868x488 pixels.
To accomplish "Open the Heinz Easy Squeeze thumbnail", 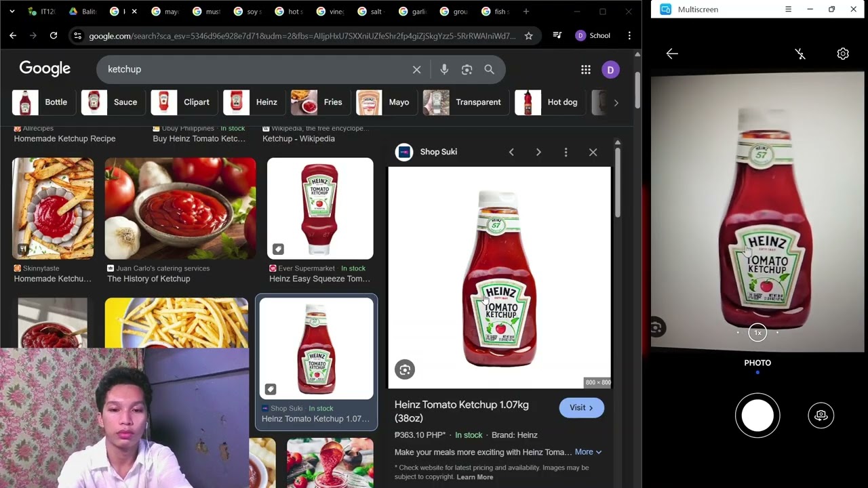I will pyautogui.click(x=320, y=209).
